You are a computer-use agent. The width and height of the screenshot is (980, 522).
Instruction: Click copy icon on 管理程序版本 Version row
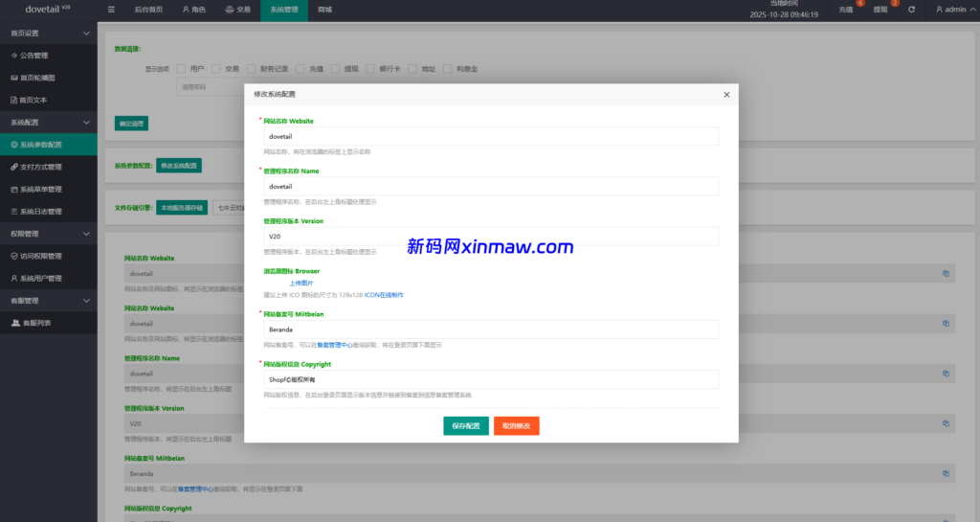tap(946, 423)
